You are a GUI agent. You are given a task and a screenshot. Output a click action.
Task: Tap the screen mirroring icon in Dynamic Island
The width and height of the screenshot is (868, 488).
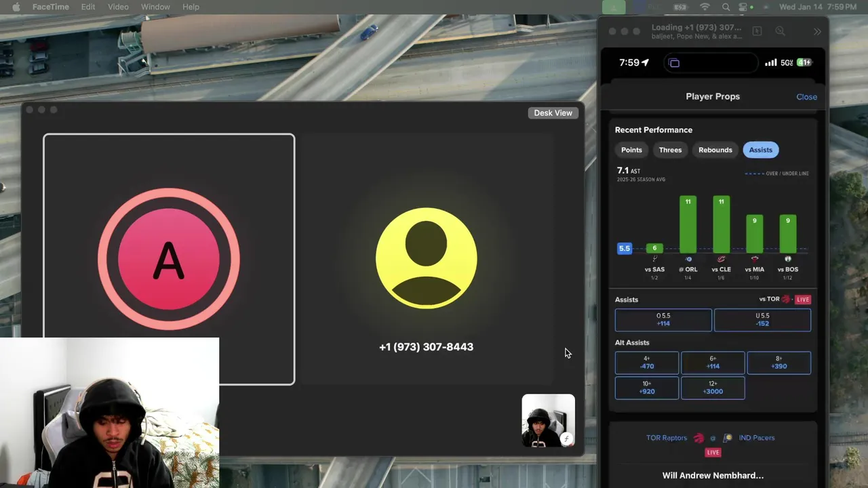tap(674, 63)
